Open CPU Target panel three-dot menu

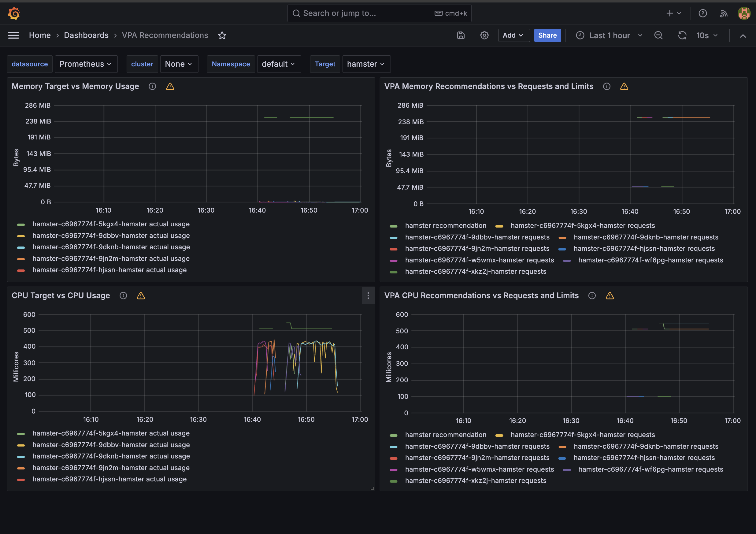coord(368,296)
